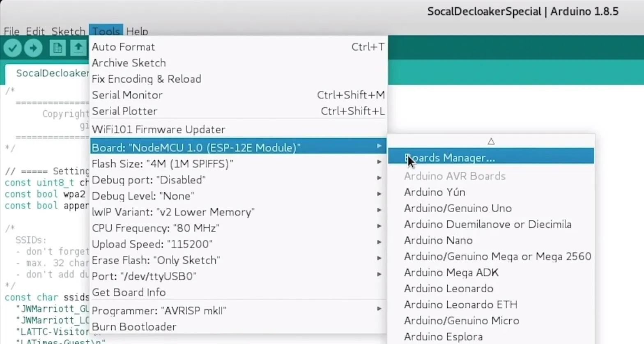Select Arduino Esplora board
This screenshot has width=644, height=344.
click(491, 337)
